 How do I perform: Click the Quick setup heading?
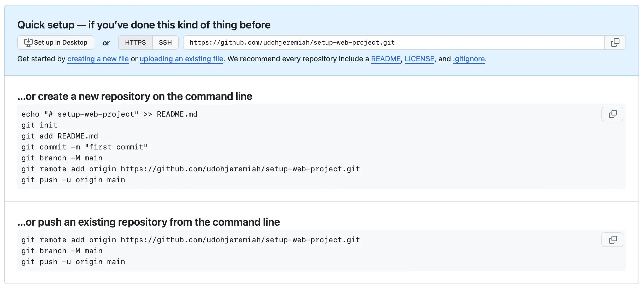144,25
